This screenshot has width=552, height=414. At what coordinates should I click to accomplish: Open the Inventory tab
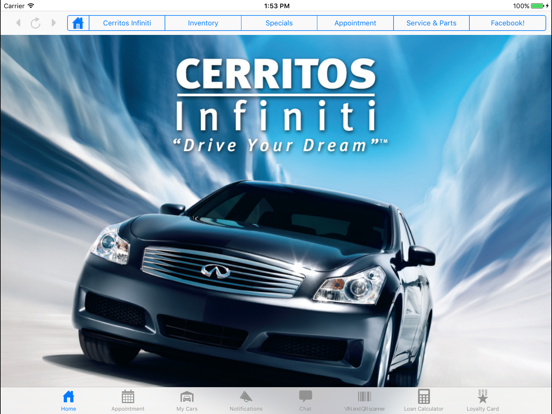coord(203,23)
